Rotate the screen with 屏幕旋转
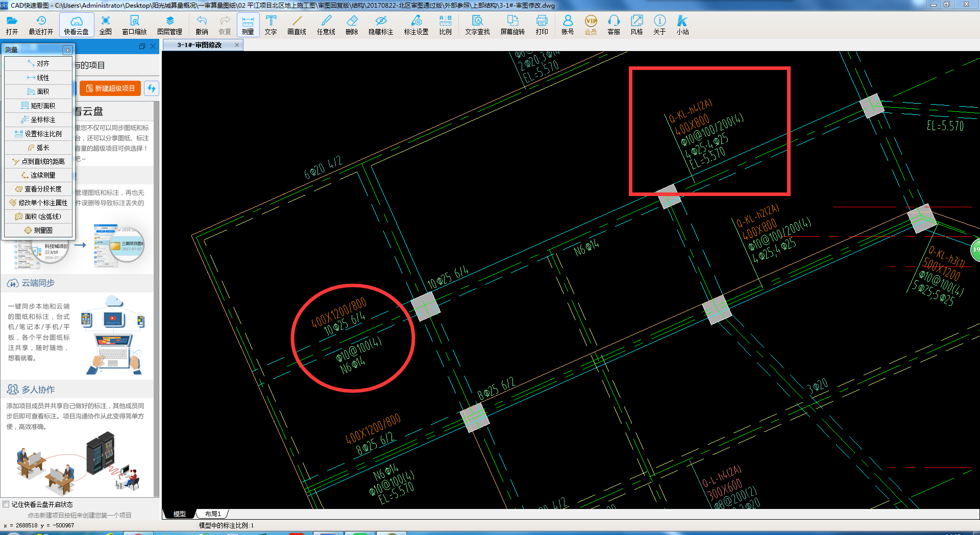This screenshot has height=535, width=980. (512, 25)
